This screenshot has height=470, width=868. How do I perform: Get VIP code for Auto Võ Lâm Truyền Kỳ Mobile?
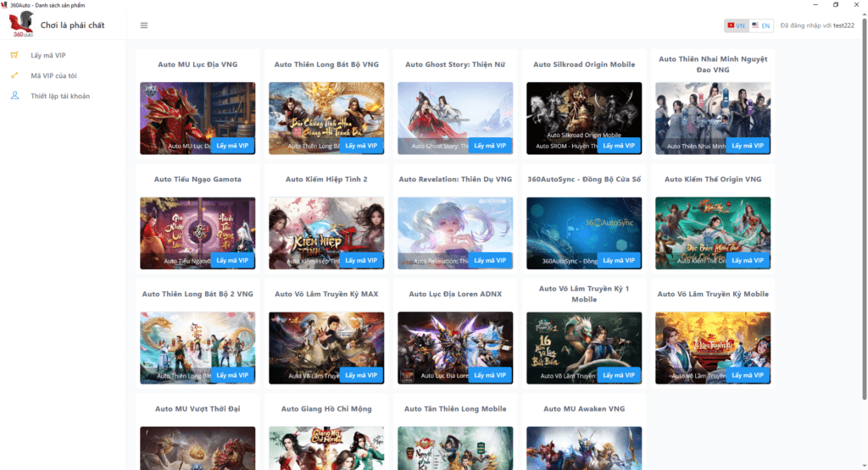748,375
